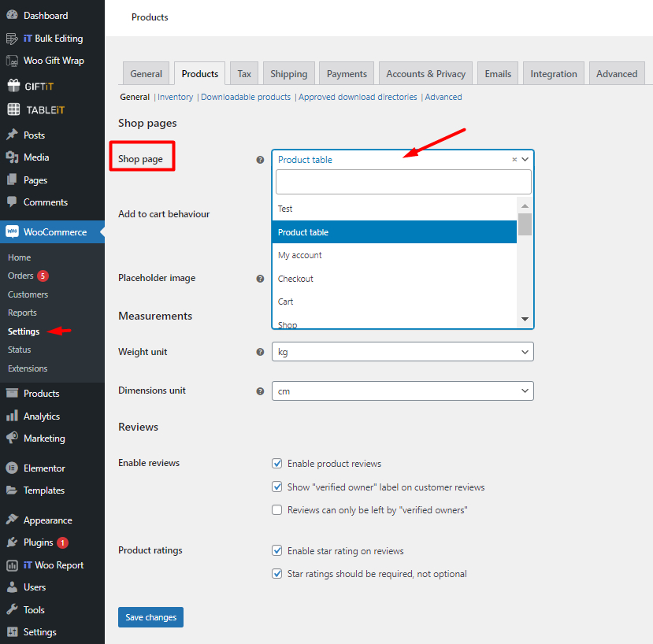Click help icon beside Weight unit
The width and height of the screenshot is (653, 644).
[x=260, y=352]
